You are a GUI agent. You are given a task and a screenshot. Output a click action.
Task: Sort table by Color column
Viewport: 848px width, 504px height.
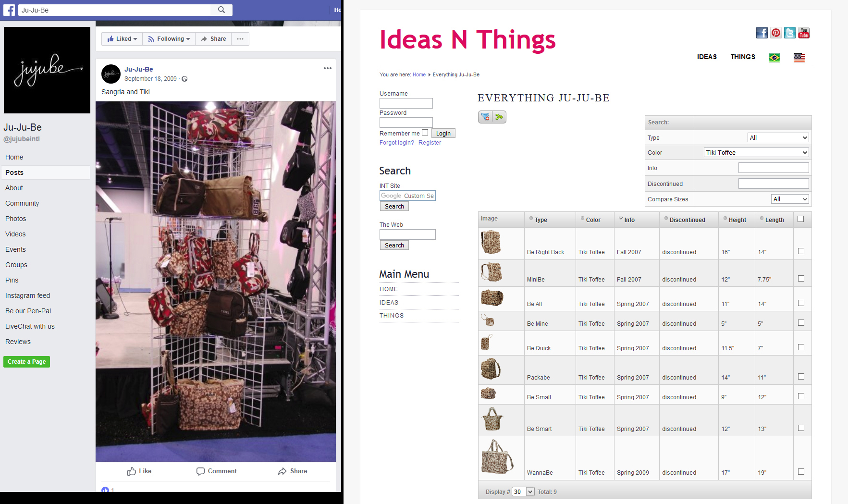593,220
